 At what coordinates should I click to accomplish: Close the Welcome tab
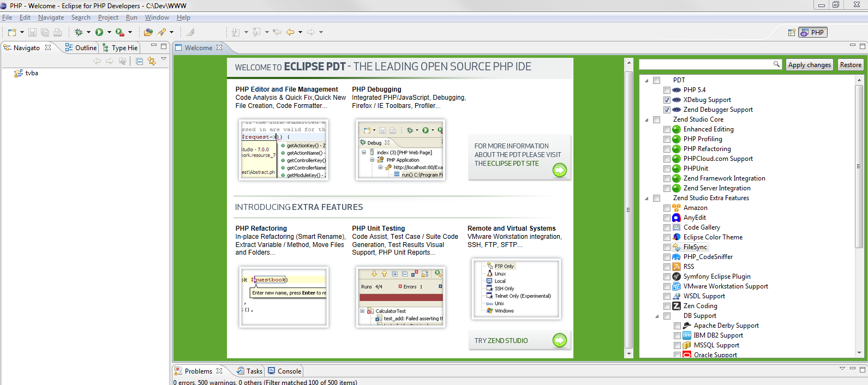pyautogui.click(x=219, y=47)
